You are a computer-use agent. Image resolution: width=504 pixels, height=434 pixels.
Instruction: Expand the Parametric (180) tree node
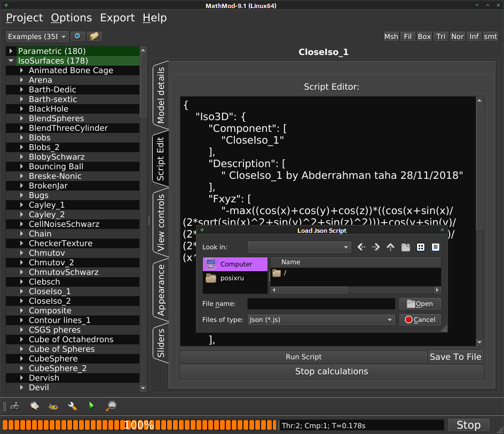tap(11, 51)
